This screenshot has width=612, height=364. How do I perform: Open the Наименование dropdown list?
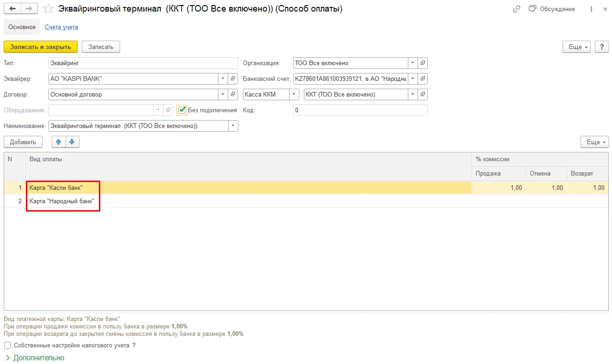pos(233,126)
